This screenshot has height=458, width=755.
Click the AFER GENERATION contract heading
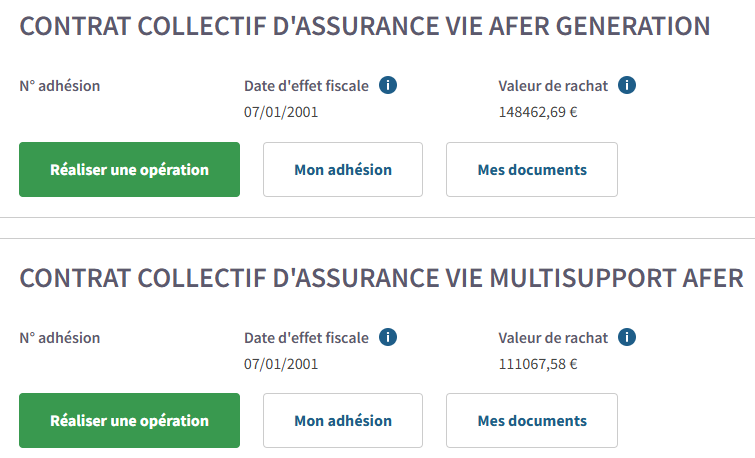coord(365,27)
